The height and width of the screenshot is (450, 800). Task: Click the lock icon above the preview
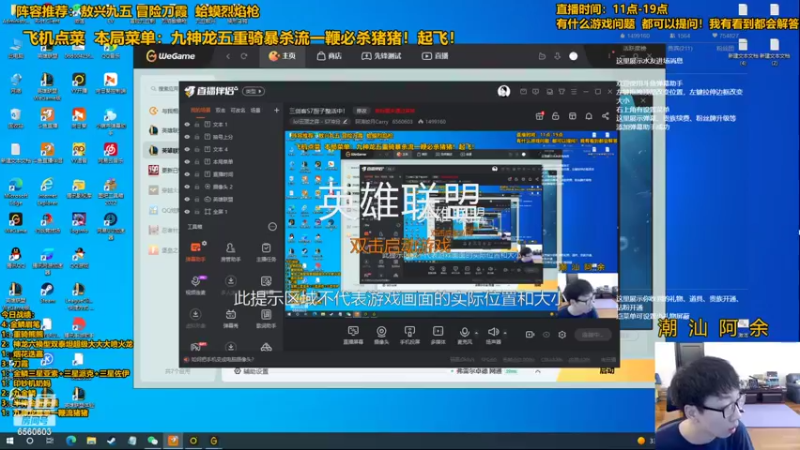tap(556, 116)
